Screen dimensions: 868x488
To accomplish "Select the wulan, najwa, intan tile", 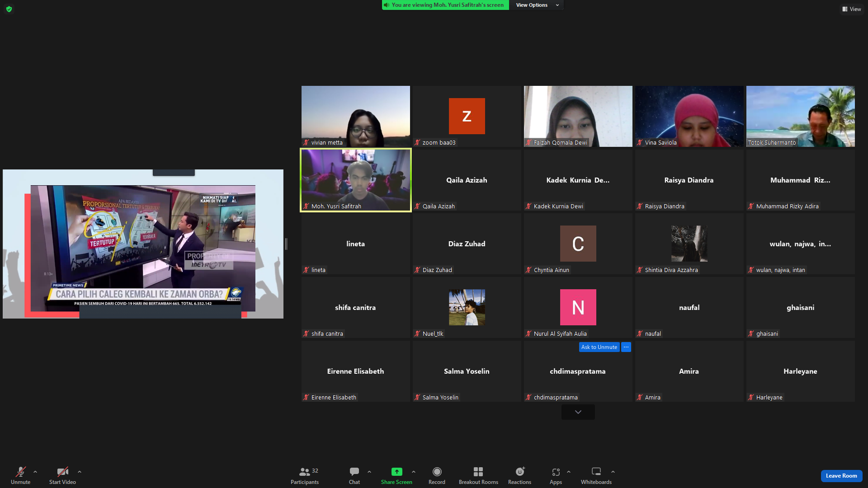I will (x=801, y=244).
